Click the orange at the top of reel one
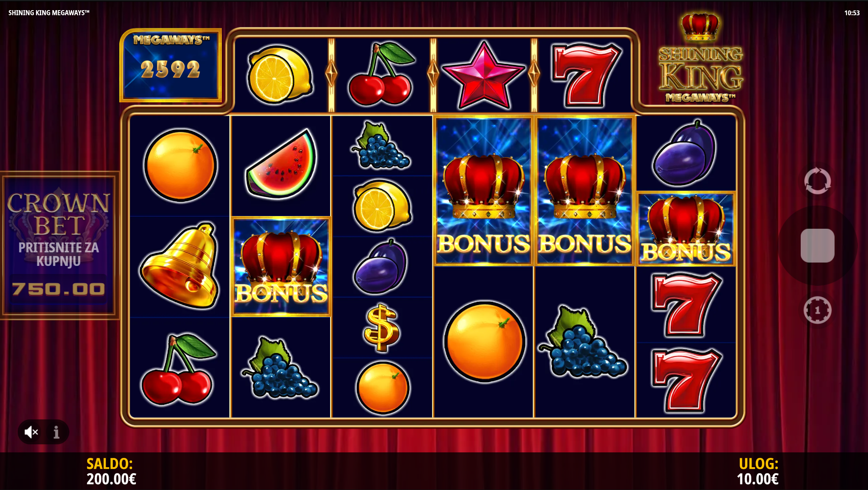Image resolution: width=868 pixels, height=490 pixels. click(180, 165)
